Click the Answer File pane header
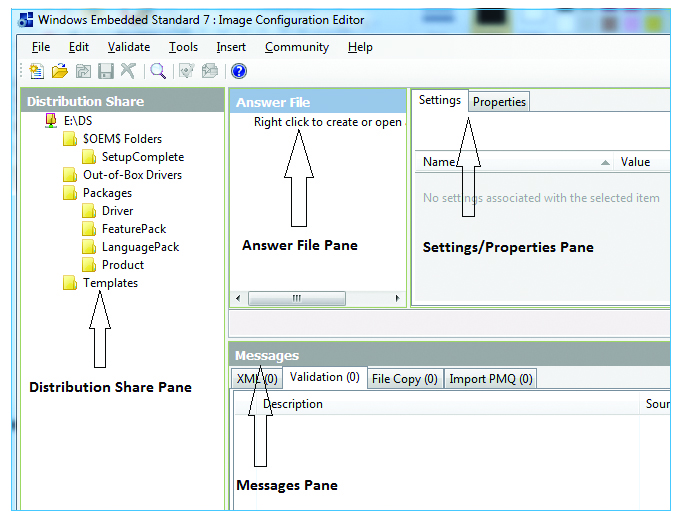 pos(318,102)
